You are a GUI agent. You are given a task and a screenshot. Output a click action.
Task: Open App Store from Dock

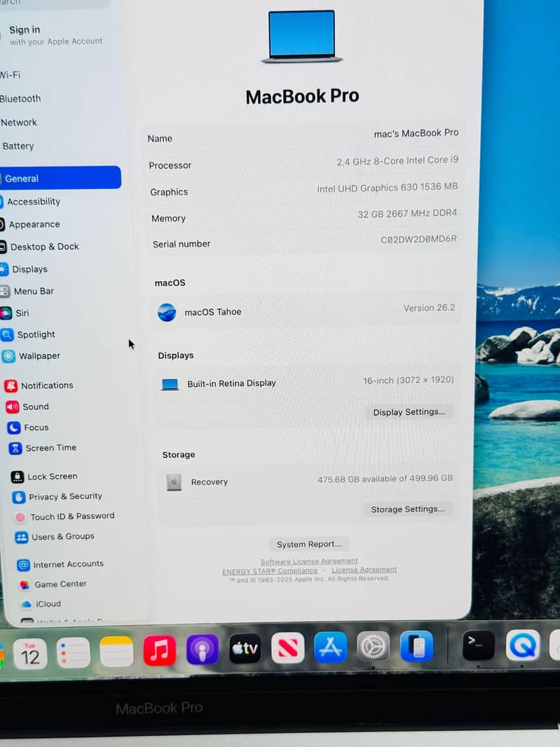330,647
